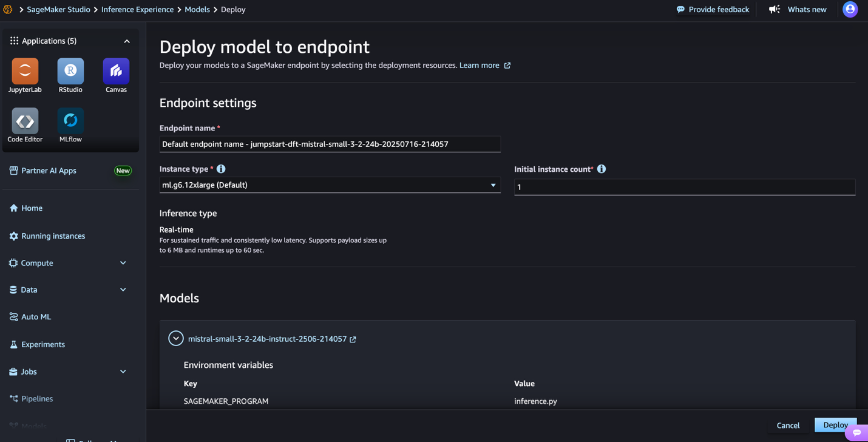Click the Endpoint name text field
The height and width of the screenshot is (442, 868).
tap(330, 144)
